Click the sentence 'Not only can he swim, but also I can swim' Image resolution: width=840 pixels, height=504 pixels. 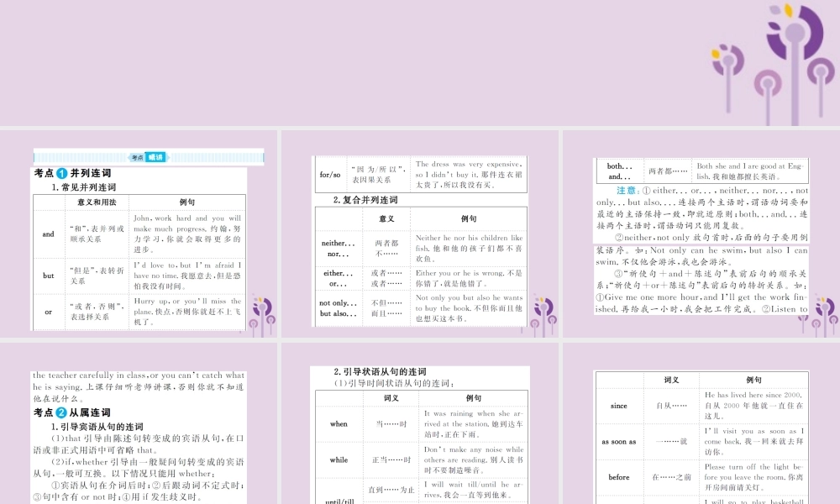click(x=701, y=256)
